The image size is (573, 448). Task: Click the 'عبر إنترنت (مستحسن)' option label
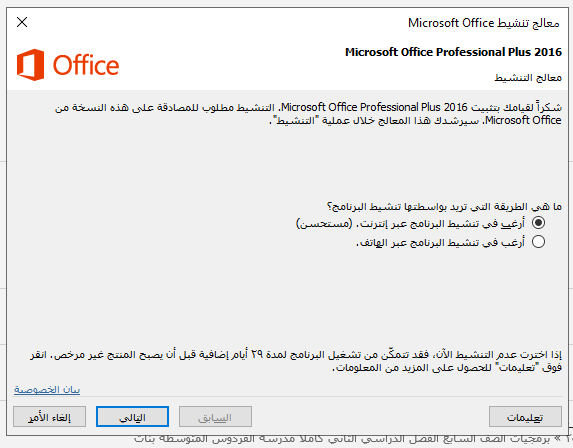410,223
